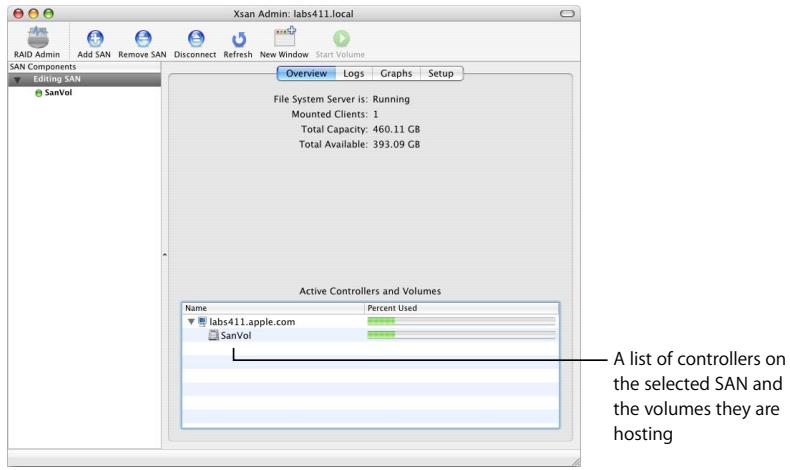Collapse the Editing SAN group
Screen dimensions: 790x470
18,80
